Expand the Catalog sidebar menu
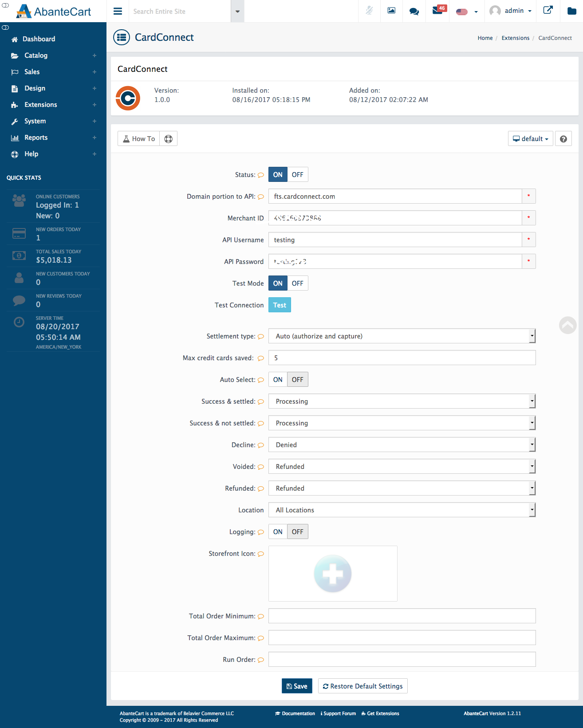The height and width of the screenshot is (728, 583). (x=53, y=55)
